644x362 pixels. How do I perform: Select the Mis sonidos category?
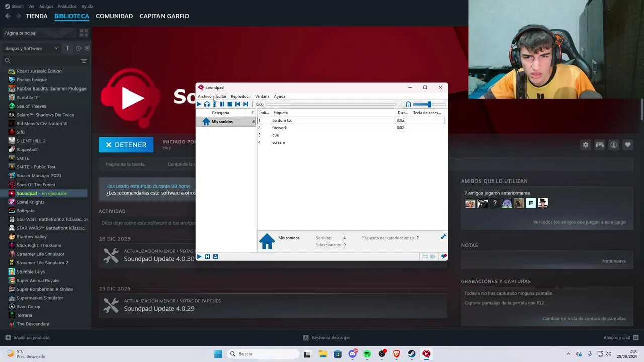click(x=226, y=122)
